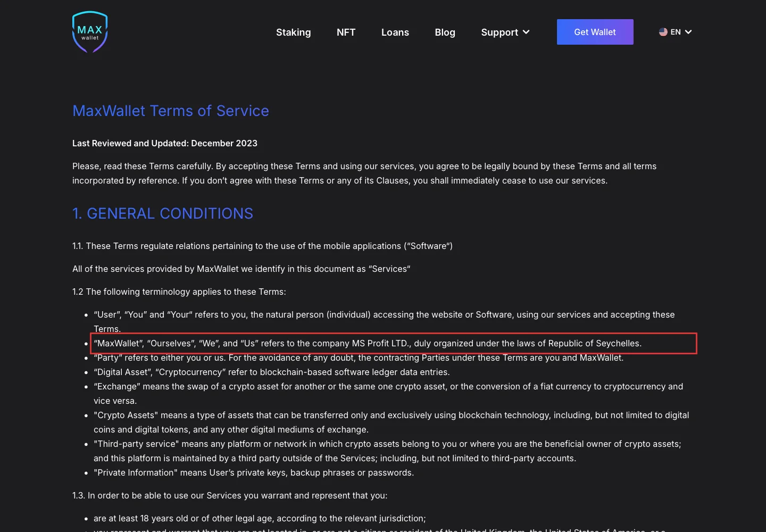Click the MaxWallet Terms of Service heading
Viewport: 766px width, 532px height.
click(x=171, y=111)
